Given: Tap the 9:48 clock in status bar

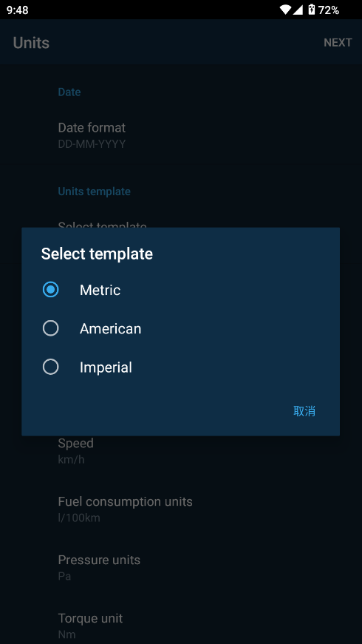Looking at the screenshot, I should [18, 10].
